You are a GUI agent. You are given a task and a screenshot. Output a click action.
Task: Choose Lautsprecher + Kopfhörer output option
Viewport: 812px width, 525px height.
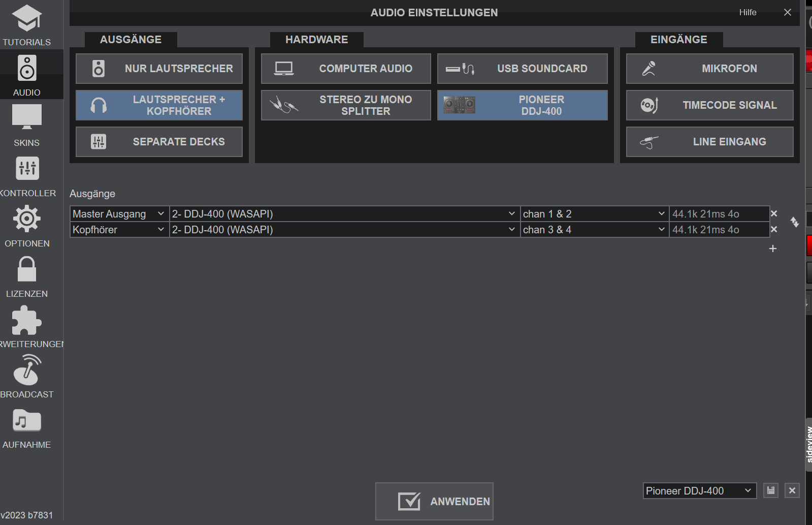pyautogui.click(x=159, y=105)
